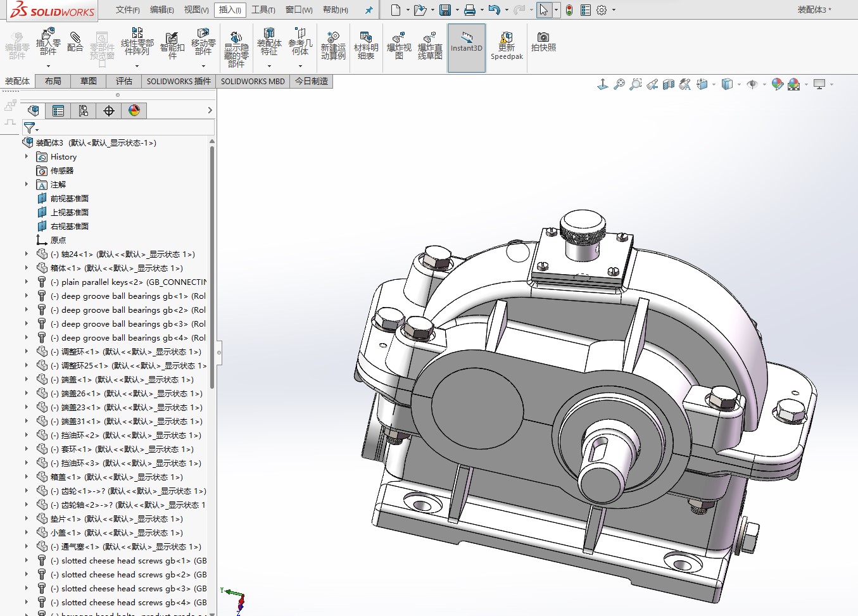Open the DisplayManager color-ball panel tab
Viewport: 858px width, 616px height.
(x=134, y=111)
